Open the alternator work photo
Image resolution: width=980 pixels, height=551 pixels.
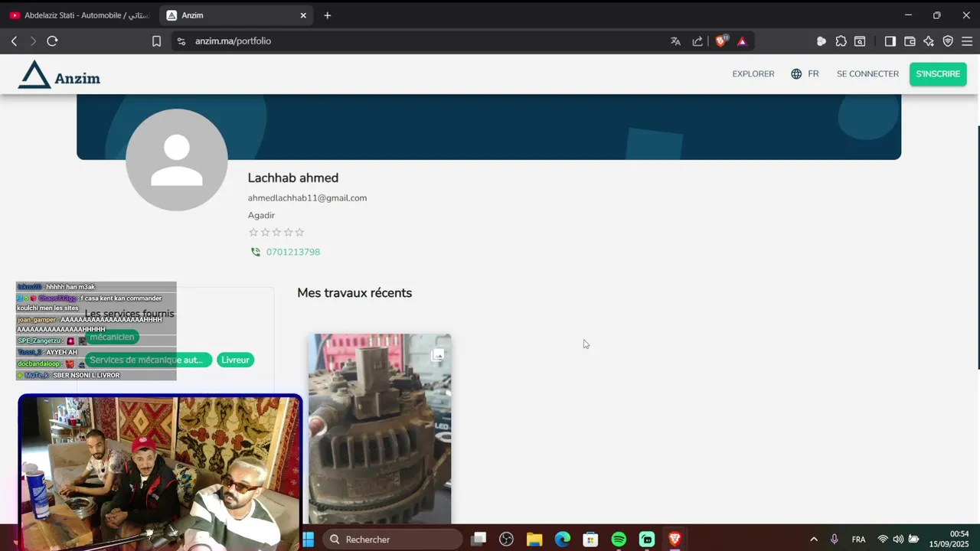[x=380, y=429]
